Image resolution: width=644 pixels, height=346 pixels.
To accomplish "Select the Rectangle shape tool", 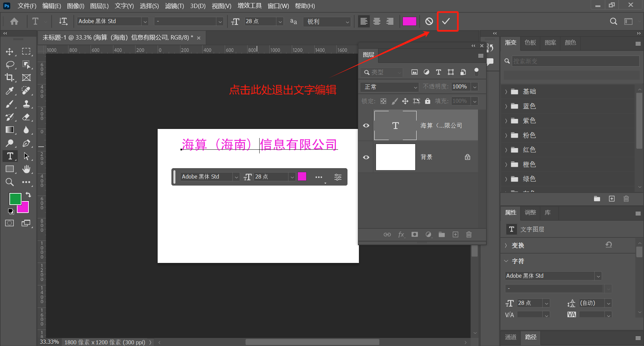I will pyautogui.click(x=9, y=169).
